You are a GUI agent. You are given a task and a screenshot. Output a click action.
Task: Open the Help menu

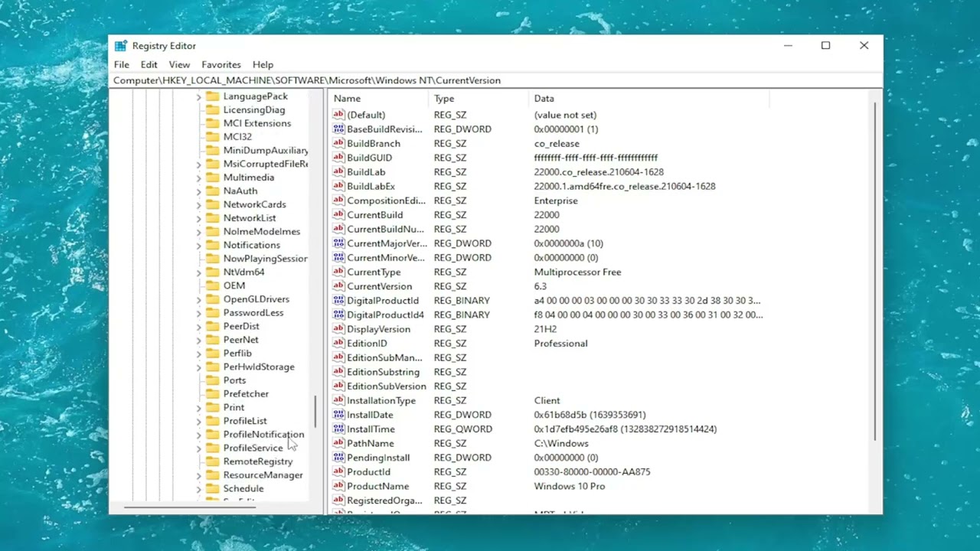[263, 65]
